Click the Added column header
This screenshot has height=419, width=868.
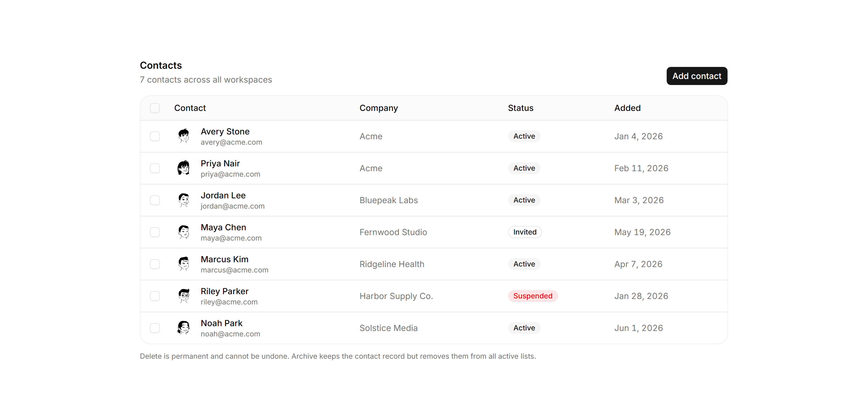627,108
